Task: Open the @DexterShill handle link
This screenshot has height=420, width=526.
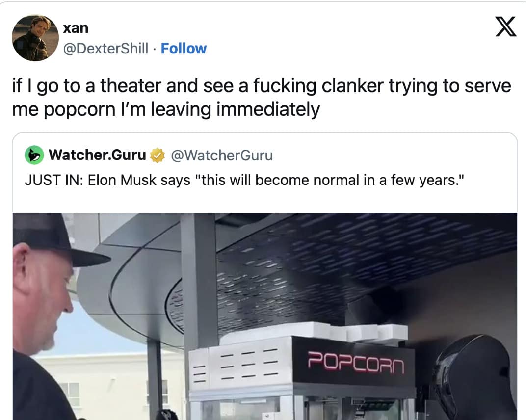Action: point(105,48)
